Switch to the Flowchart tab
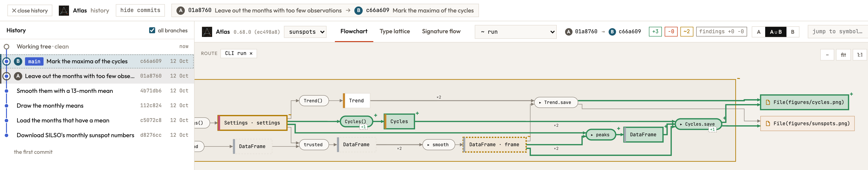Viewport: 868px width, 170px height. (354, 32)
